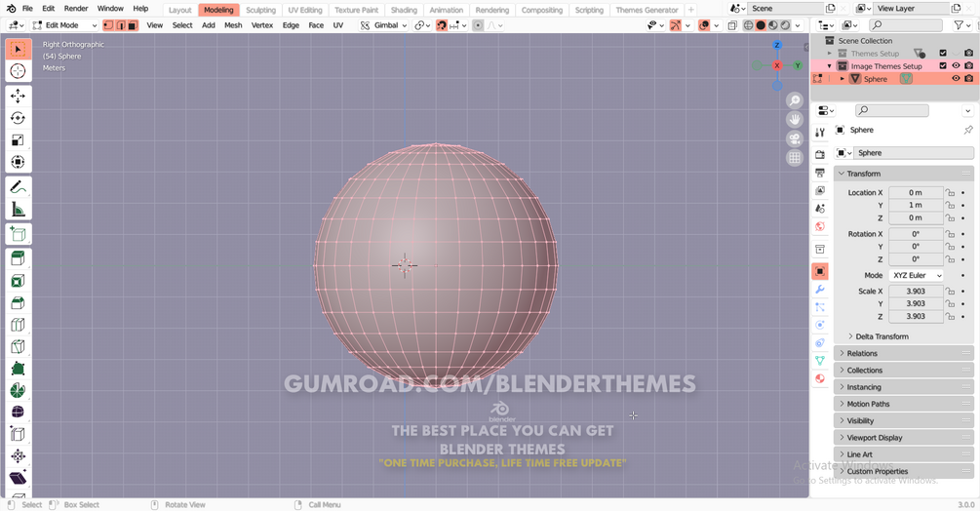Click Location Y field showing 1 m
The image size is (980, 511).
(916, 206)
